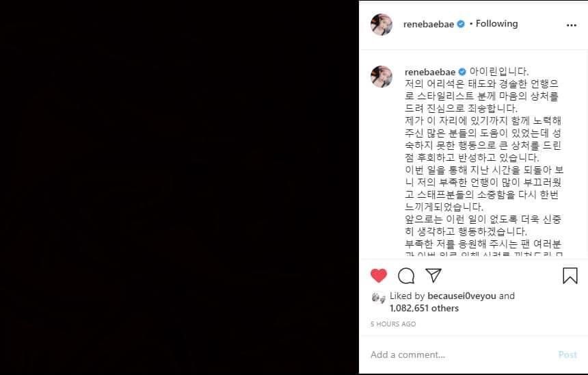Screen dimensions: 588x375
Task: Click the verified badge in the header
Action: coord(461,24)
